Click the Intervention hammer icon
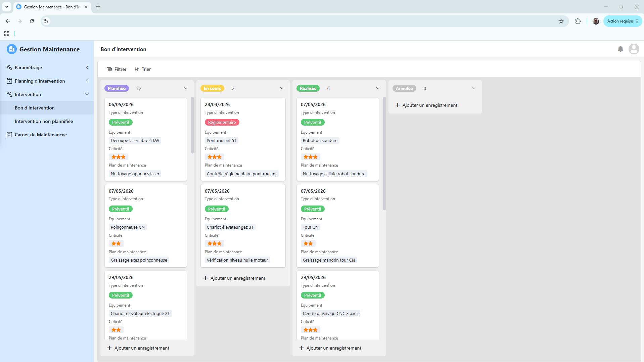Image resolution: width=644 pixels, height=362 pixels. (x=9, y=94)
